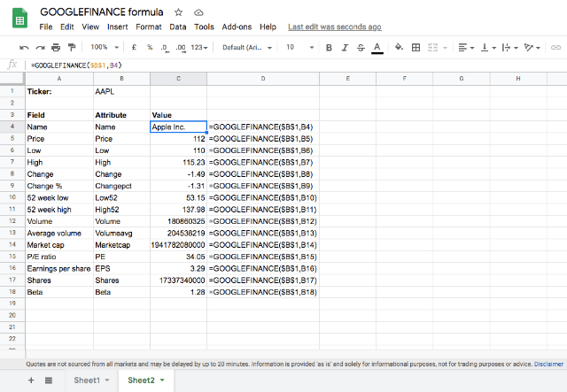
Task: Follow the Disclaimer link
Action: [x=548, y=365]
